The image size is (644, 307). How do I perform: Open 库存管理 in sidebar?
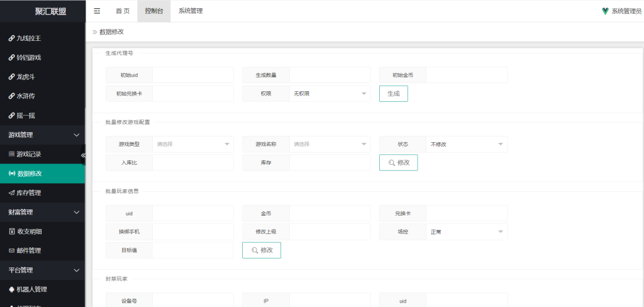42,193
